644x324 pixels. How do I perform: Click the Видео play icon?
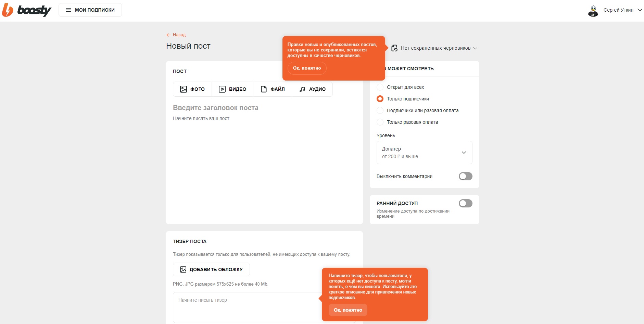pyautogui.click(x=222, y=89)
